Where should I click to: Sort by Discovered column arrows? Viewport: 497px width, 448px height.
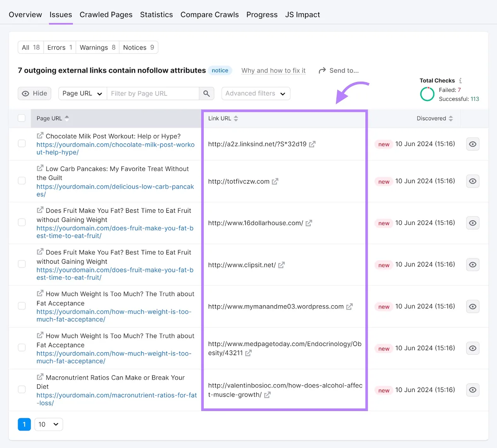(x=451, y=118)
